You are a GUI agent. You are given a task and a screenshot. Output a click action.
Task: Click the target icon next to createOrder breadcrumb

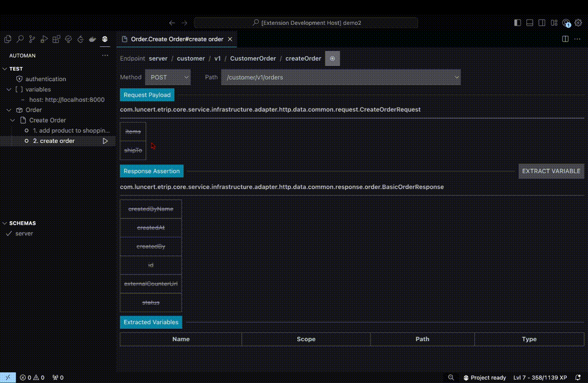click(332, 58)
